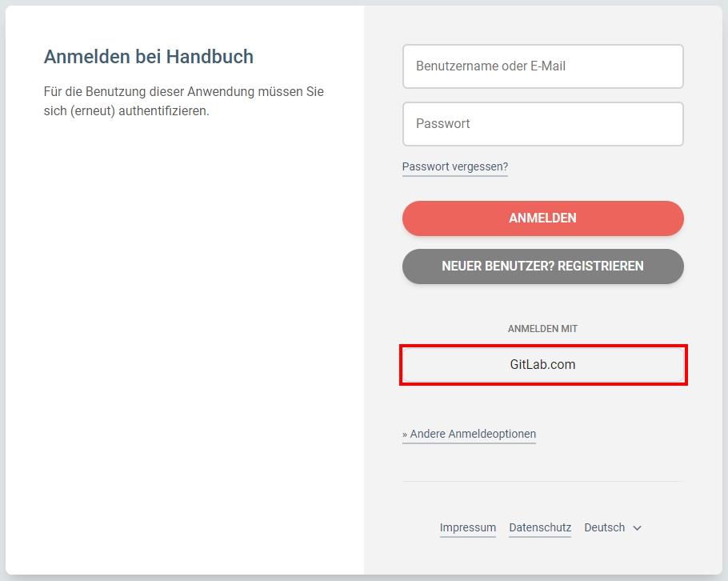Click the » marker before Andere Anmeldeoptionen
The width and height of the screenshot is (728, 581).
[405, 435]
